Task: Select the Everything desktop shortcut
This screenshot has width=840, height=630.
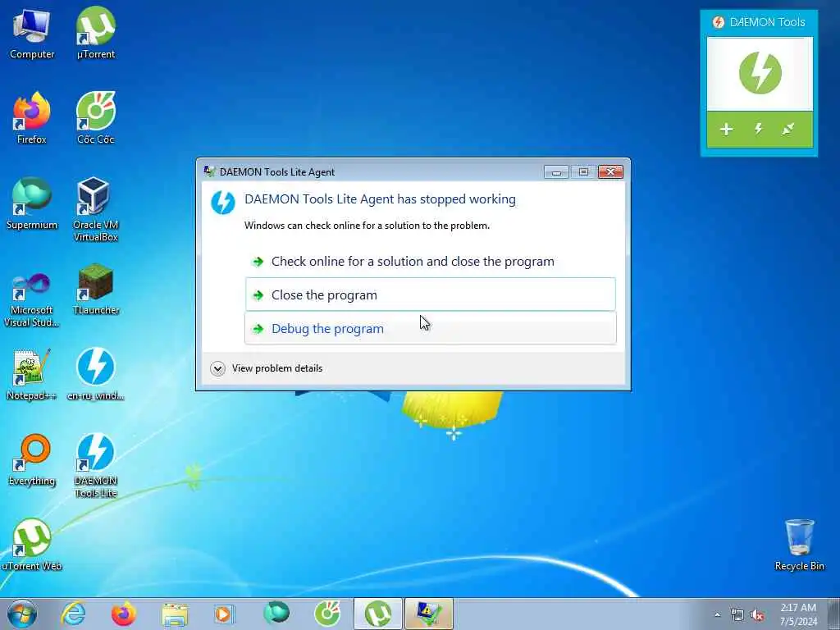Action: pos(32,459)
